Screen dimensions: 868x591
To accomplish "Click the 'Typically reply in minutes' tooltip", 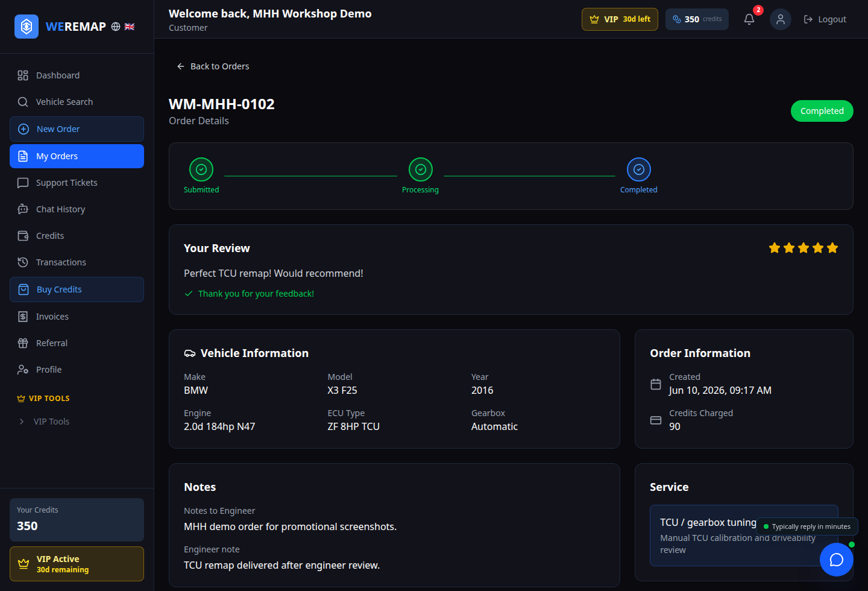I will (807, 526).
